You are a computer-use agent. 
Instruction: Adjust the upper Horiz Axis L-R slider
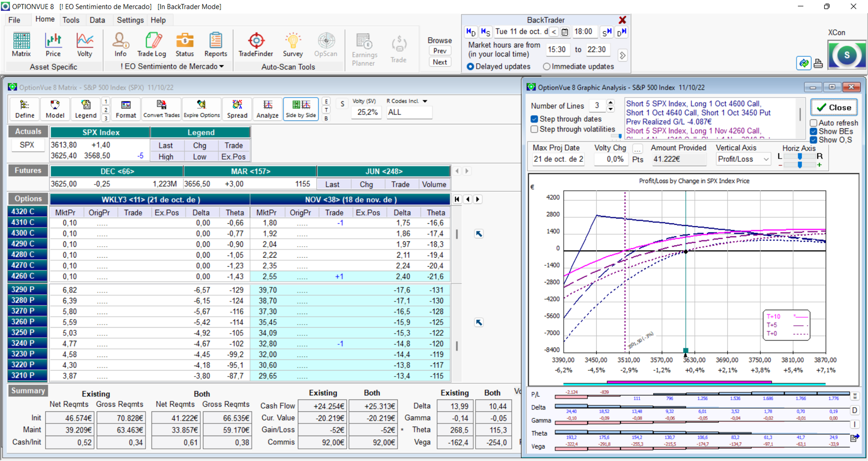coord(799,156)
